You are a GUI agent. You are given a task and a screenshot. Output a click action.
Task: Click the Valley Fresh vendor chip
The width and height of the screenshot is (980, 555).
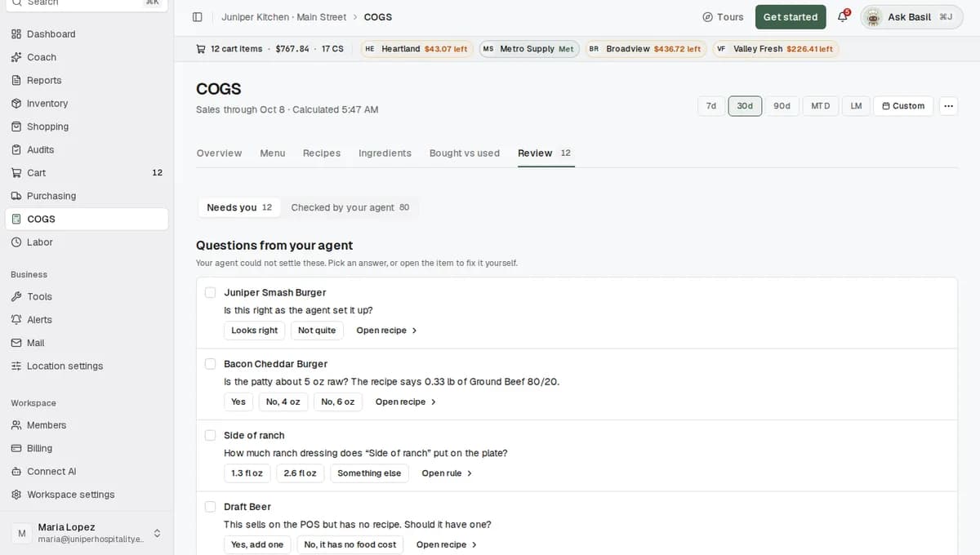click(775, 49)
